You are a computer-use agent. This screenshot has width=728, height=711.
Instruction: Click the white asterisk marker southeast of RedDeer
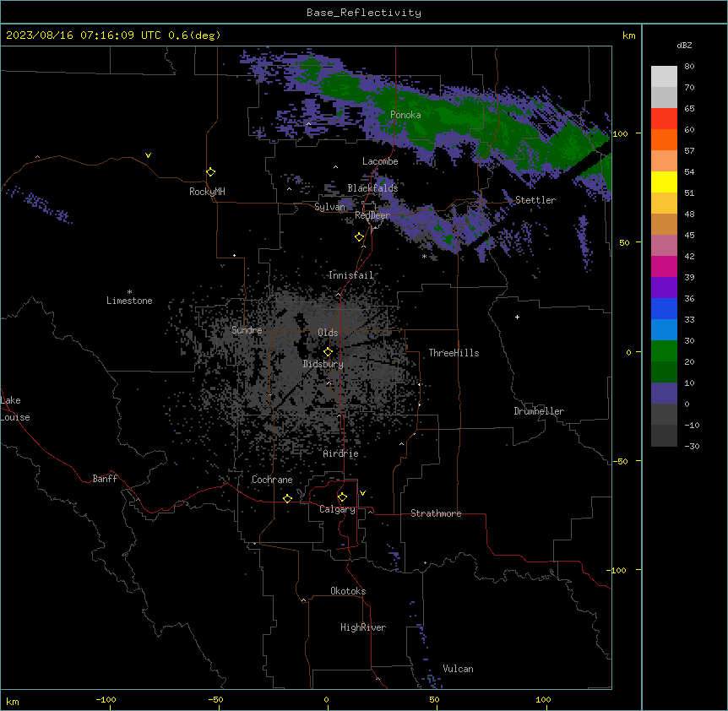(x=424, y=256)
